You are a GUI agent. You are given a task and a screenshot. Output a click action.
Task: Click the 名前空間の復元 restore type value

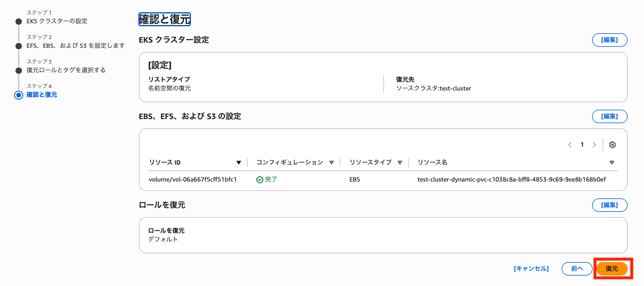click(169, 88)
